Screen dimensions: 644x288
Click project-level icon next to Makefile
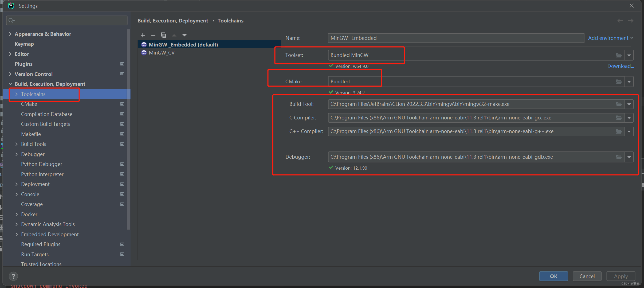(122, 134)
